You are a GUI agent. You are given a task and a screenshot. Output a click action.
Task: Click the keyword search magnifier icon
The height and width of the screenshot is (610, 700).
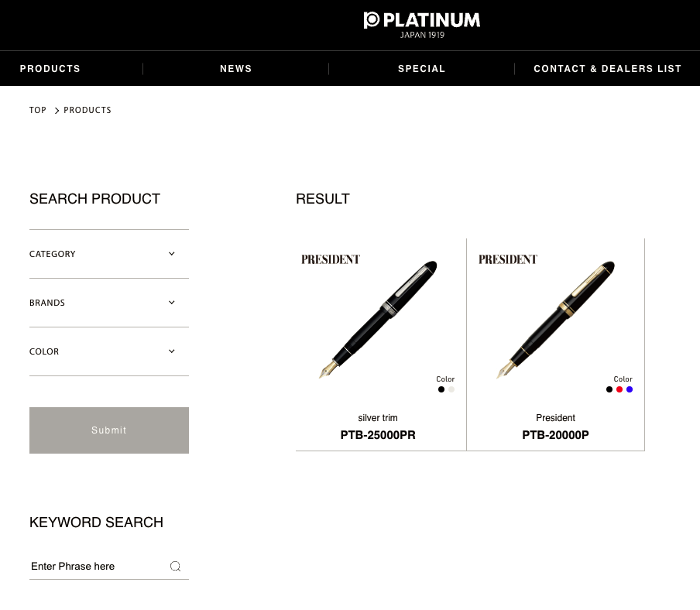176,567
